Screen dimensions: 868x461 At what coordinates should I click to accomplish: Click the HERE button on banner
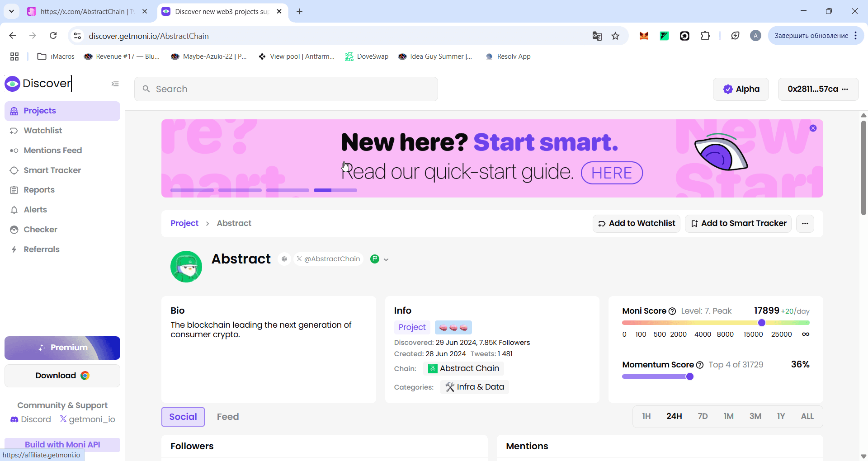(x=612, y=173)
